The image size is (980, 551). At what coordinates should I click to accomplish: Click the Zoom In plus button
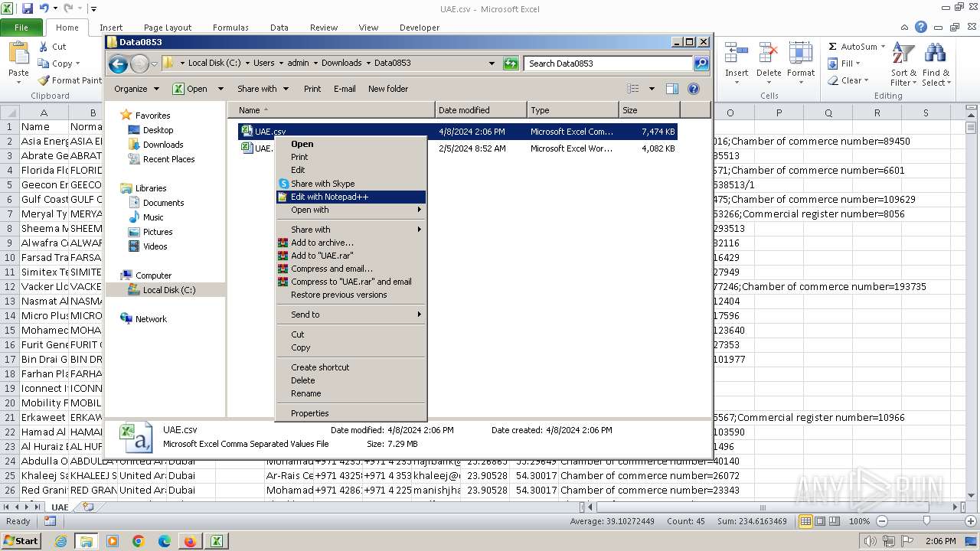[x=970, y=521]
